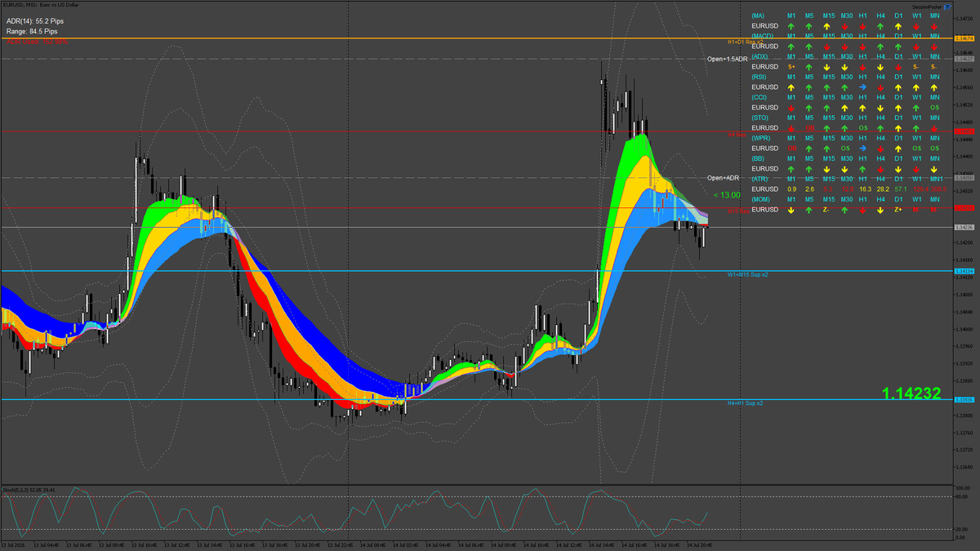Click the orange 1.14674 price axis tag
Screen dimensions: 980x551
964,38
